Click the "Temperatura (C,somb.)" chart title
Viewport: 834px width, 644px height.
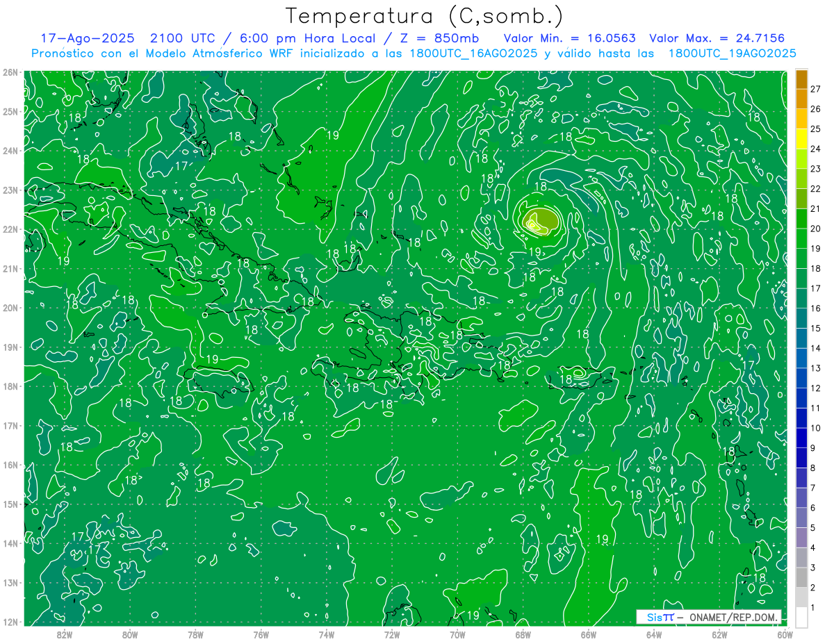(425, 16)
